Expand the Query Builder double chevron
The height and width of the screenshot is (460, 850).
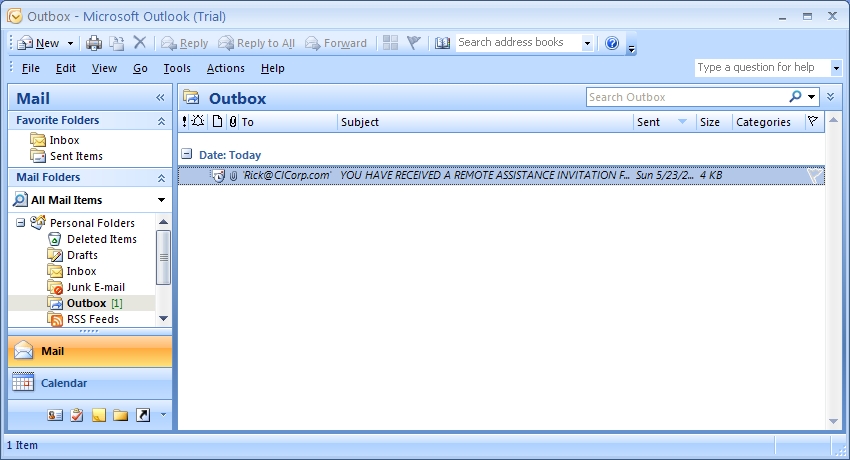(830, 97)
